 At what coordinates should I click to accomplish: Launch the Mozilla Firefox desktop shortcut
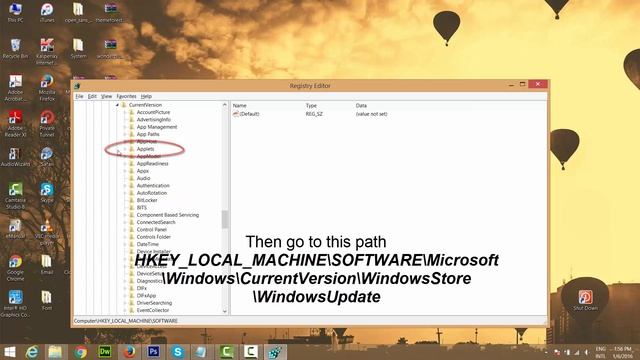click(47, 88)
